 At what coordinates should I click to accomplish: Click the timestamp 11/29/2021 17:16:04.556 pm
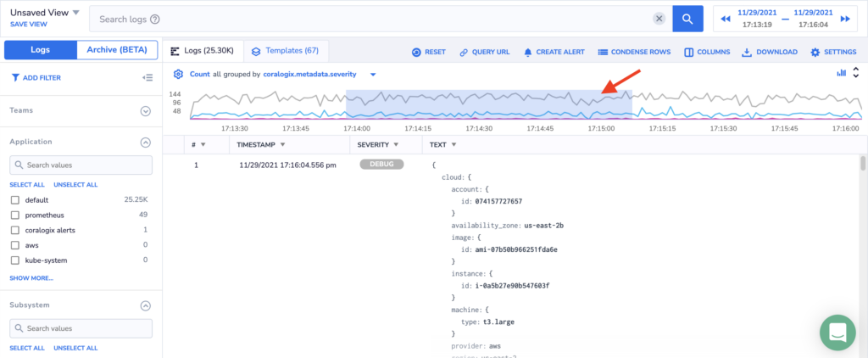288,165
